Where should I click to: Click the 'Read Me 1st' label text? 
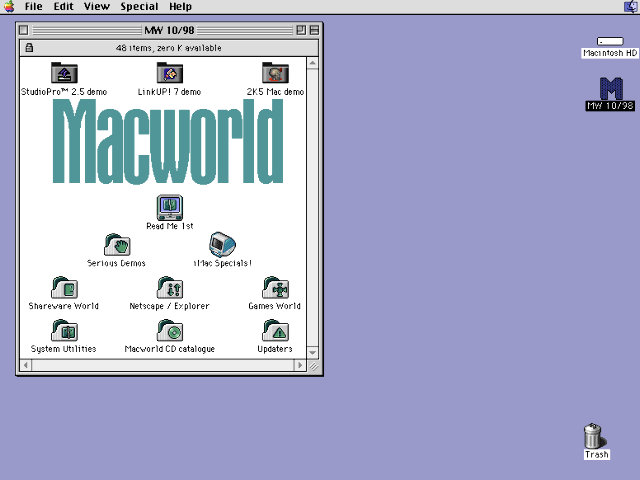(x=170, y=226)
